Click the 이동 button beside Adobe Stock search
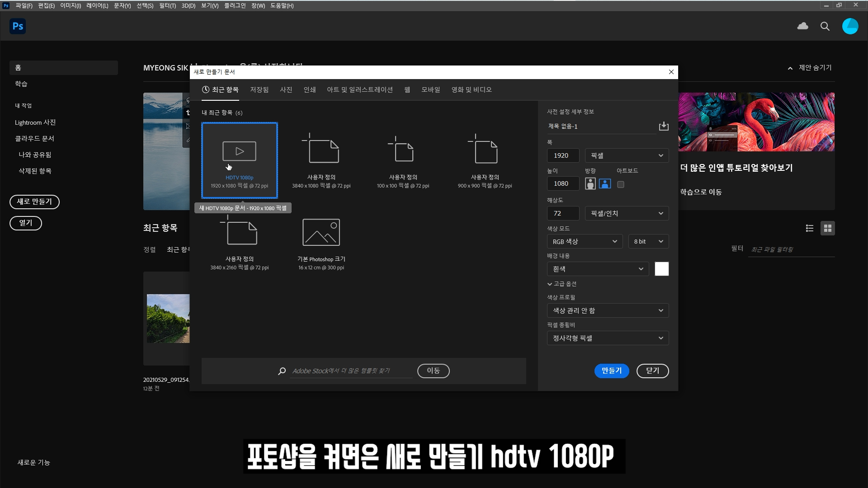The image size is (868, 488). (433, 371)
